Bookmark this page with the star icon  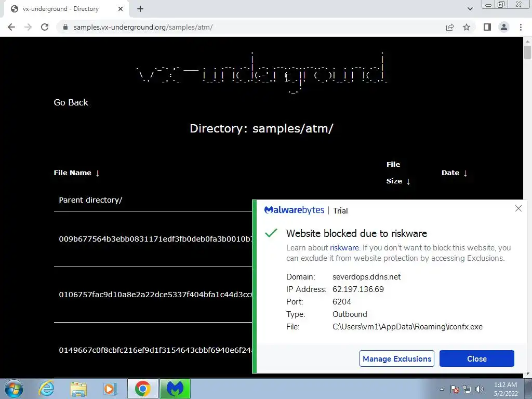point(467,27)
